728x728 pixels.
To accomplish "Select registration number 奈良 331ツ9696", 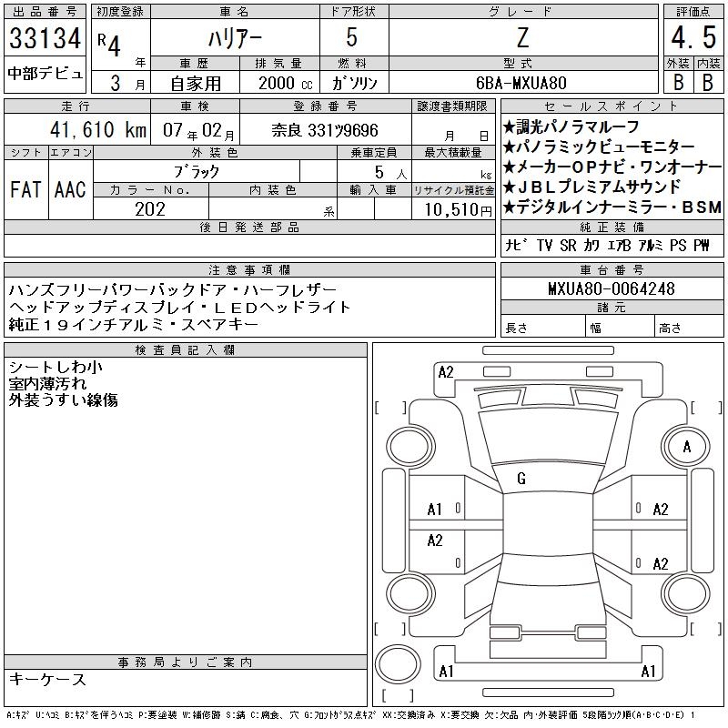I will click(x=325, y=130).
